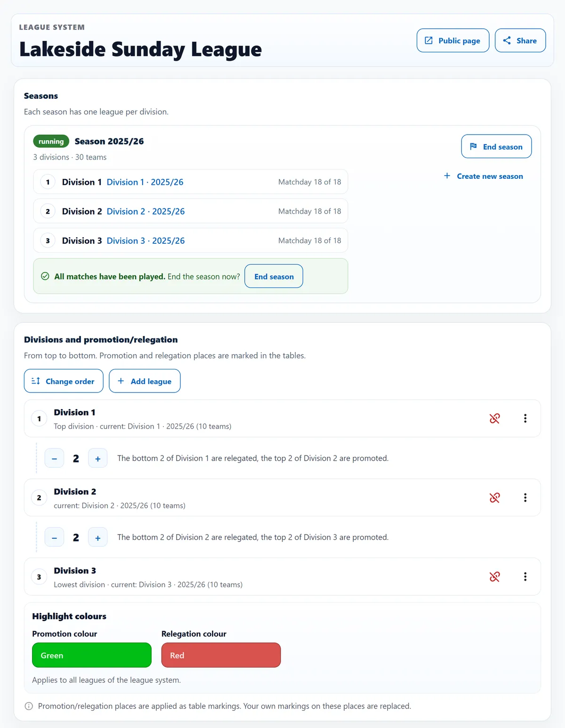Viewport: 565px width, 728px height.
Task: Increase relegation count between Division 2 and 3
Action: point(98,537)
